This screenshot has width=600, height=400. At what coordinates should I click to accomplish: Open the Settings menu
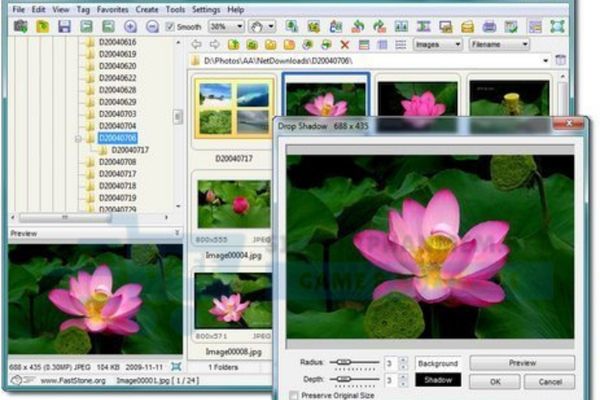pyautogui.click(x=206, y=9)
